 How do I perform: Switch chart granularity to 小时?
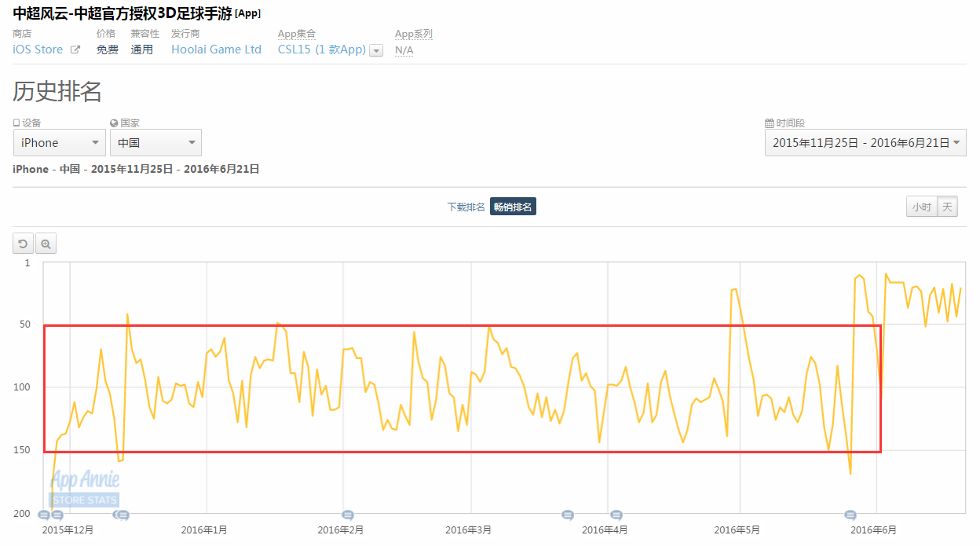(921, 207)
